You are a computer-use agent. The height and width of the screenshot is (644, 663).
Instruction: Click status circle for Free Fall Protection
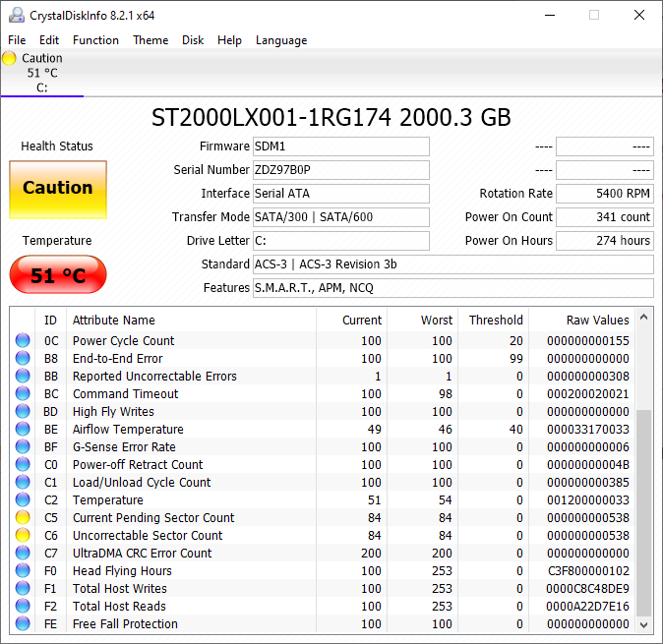pyautogui.click(x=23, y=623)
